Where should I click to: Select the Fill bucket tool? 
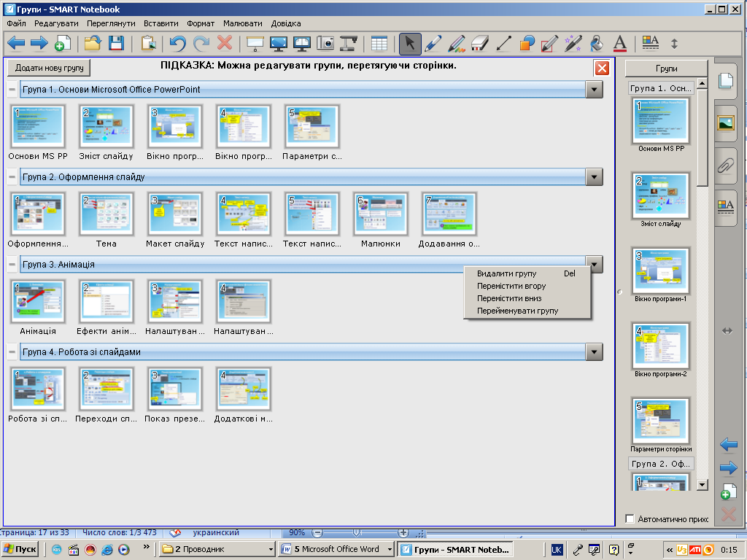pos(597,44)
